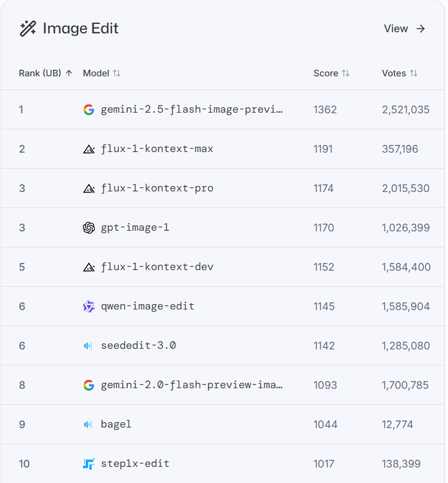Click the Google logo beside gemini-2.5-flash-image
Image resolution: width=448 pixels, height=483 pixels.
pyautogui.click(x=89, y=110)
